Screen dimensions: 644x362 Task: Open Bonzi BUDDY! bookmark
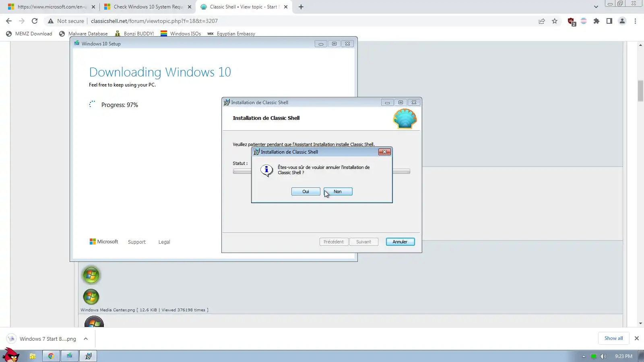click(134, 34)
